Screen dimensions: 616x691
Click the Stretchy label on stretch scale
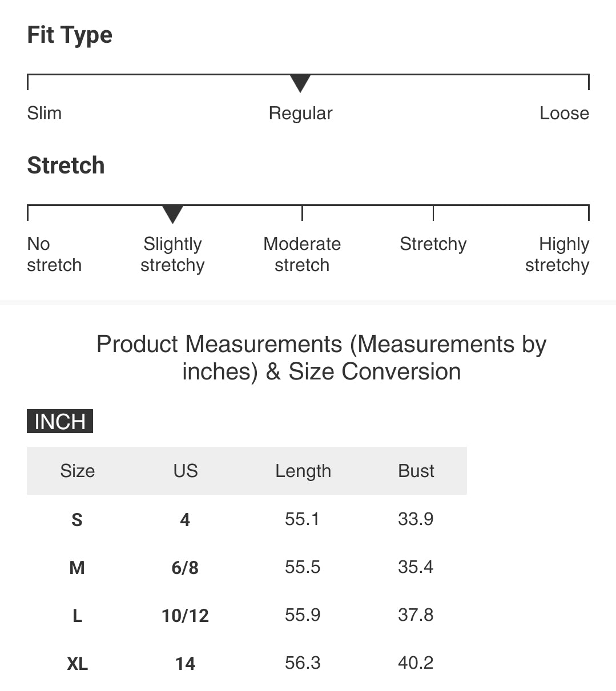coord(433,244)
